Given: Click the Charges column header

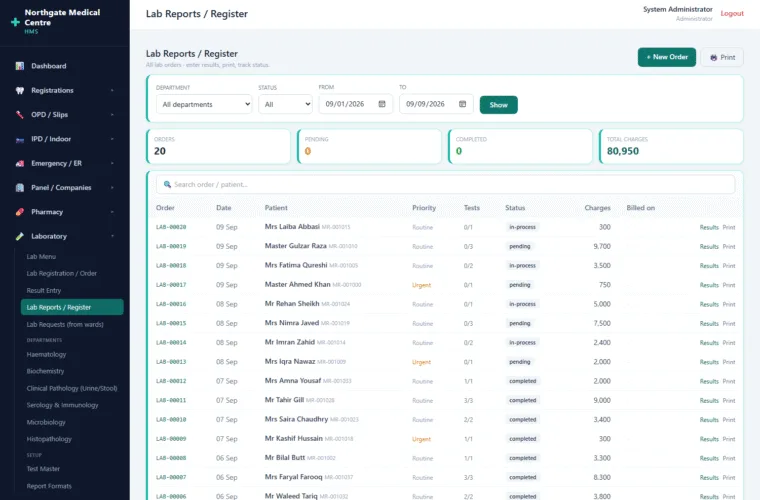Looking at the screenshot, I should 597,208.
